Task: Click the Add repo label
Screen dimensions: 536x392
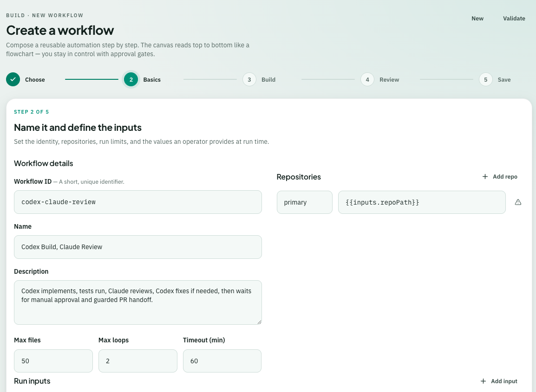Action: 505,177
